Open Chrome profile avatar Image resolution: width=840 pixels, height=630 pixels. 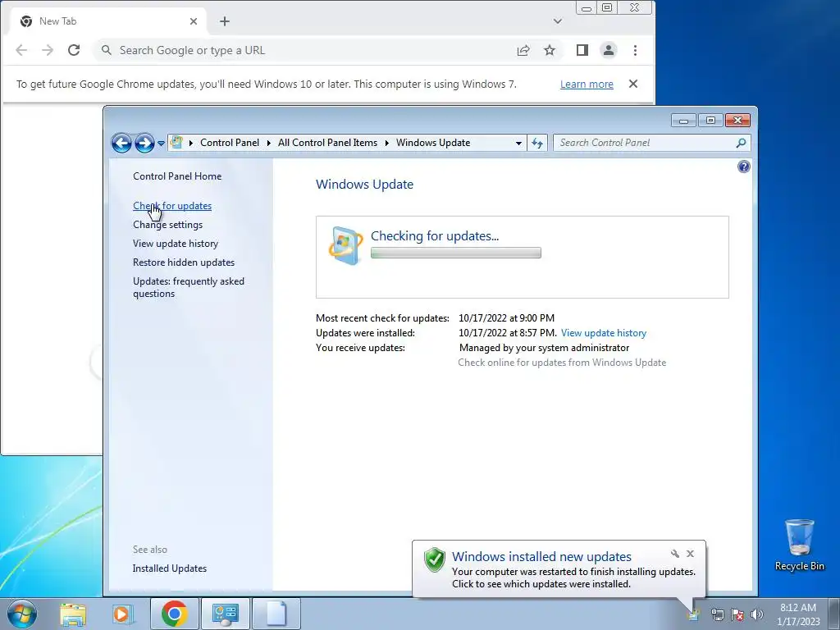(x=609, y=50)
